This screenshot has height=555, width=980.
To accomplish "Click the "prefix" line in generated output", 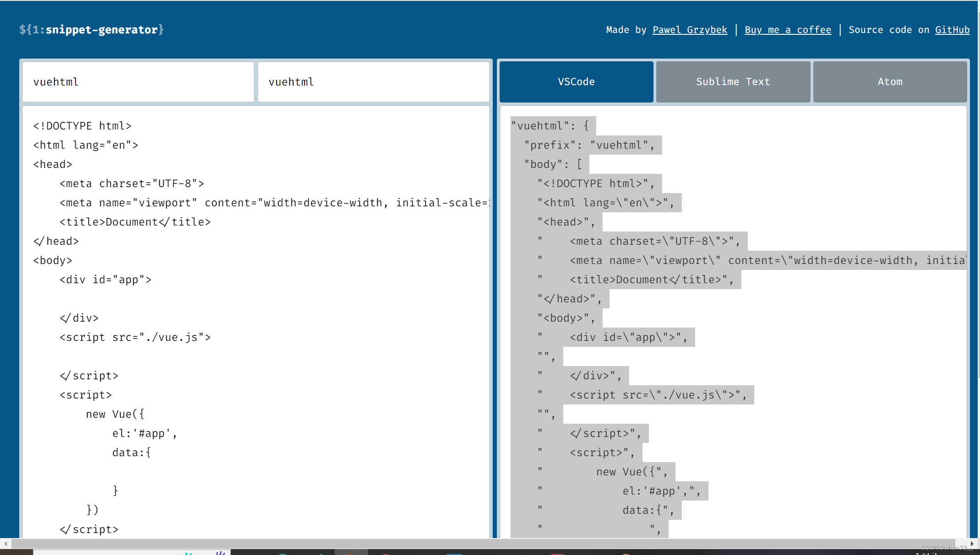I will click(x=590, y=145).
